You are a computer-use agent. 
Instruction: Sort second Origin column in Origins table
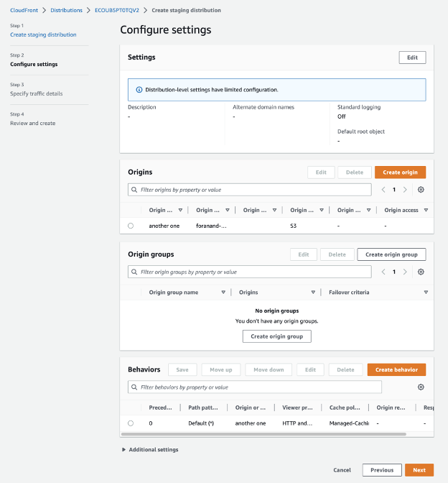click(228, 210)
